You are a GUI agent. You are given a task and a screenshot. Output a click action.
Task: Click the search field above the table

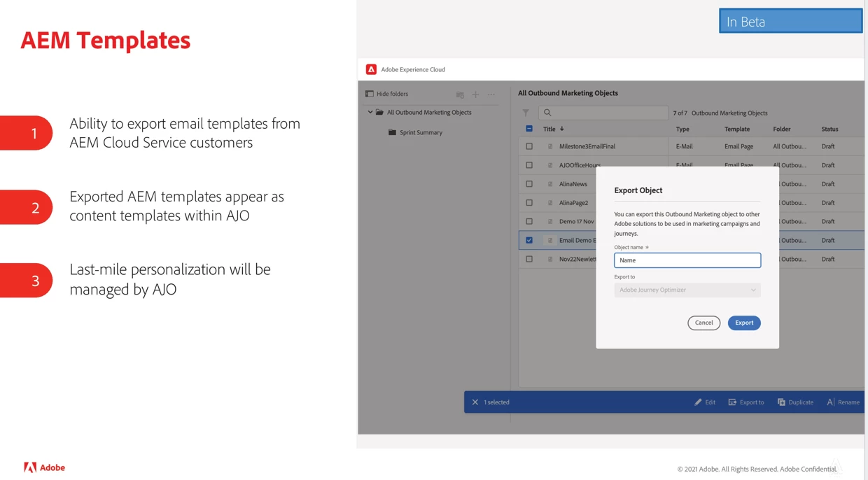coord(603,113)
